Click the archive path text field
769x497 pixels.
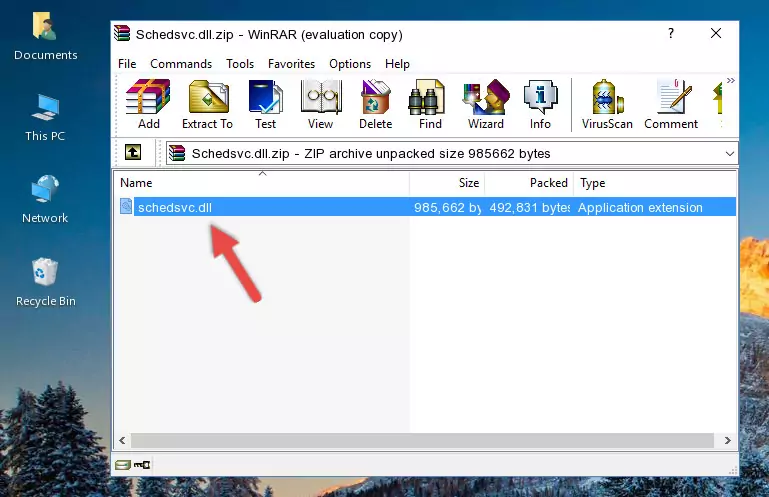click(451, 154)
